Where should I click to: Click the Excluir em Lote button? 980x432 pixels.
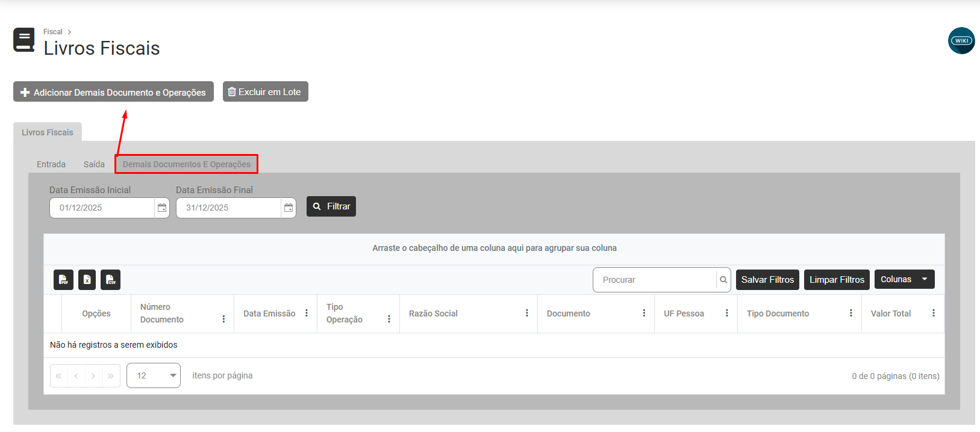click(x=266, y=91)
